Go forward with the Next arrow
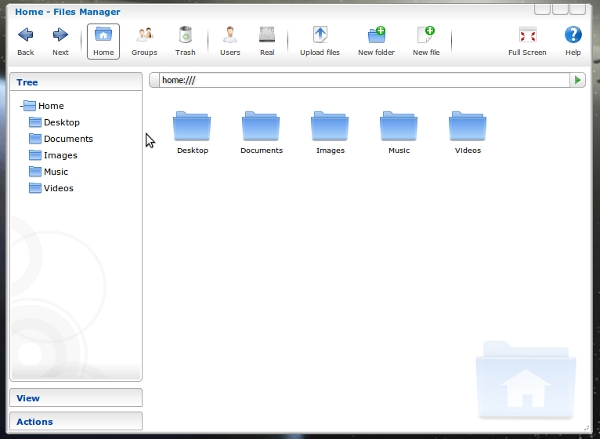600x439 pixels. click(60, 41)
